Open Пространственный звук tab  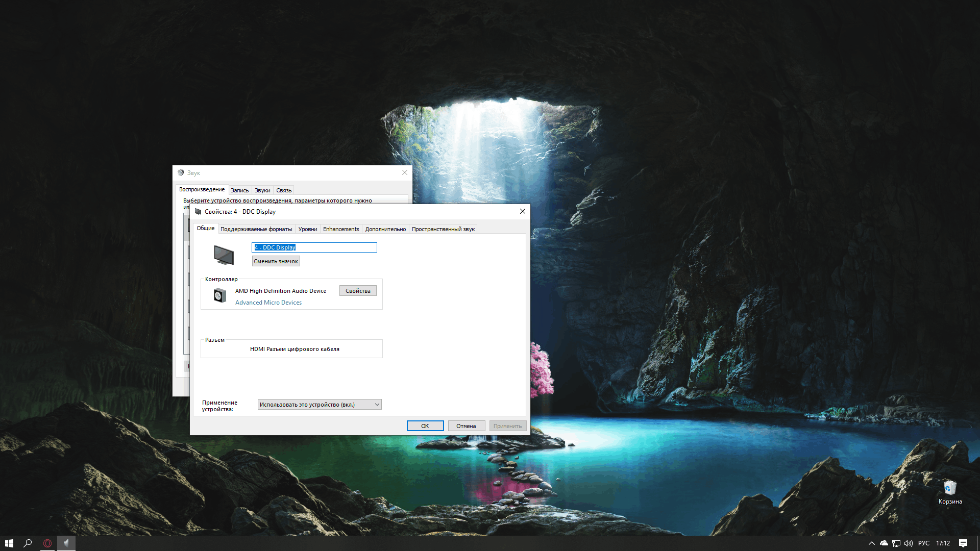pyautogui.click(x=443, y=229)
